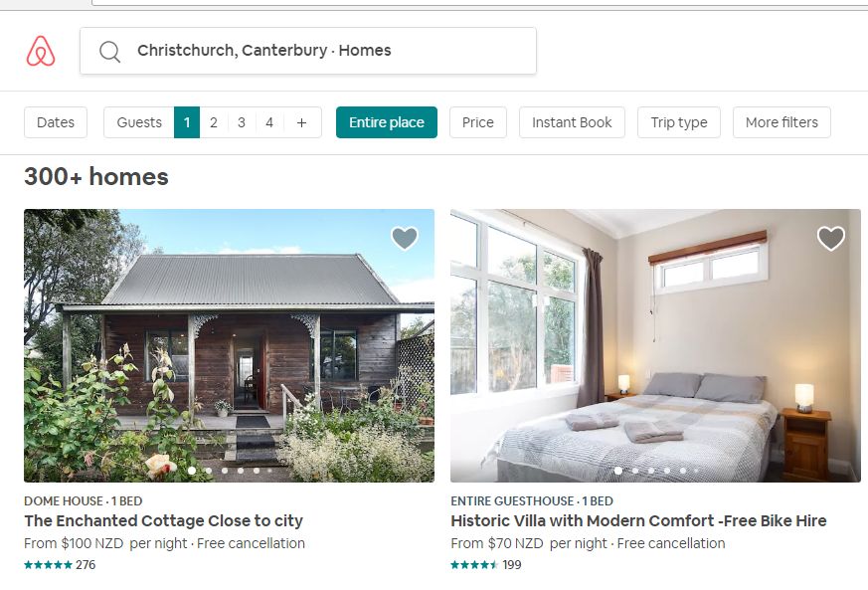Viewport: 868px width, 590px height.
Task: Save Enchanted Cottage with heart icon
Action: [x=405, y=238]
